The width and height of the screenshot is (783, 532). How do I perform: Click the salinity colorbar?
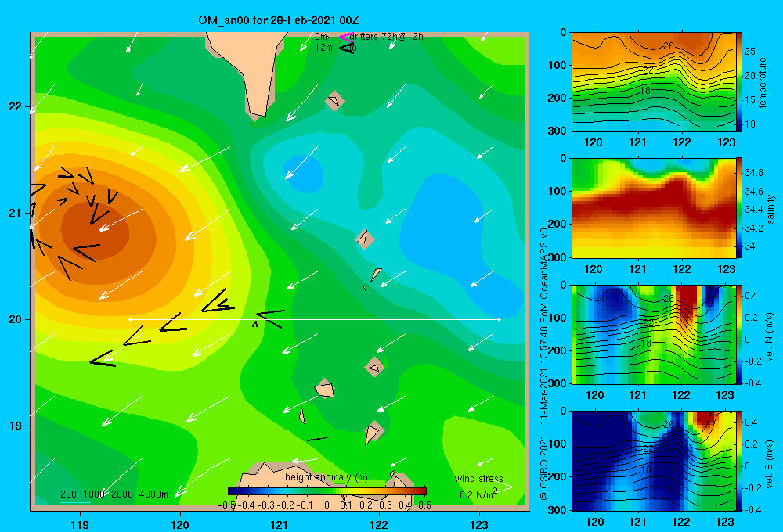(739, 208)
